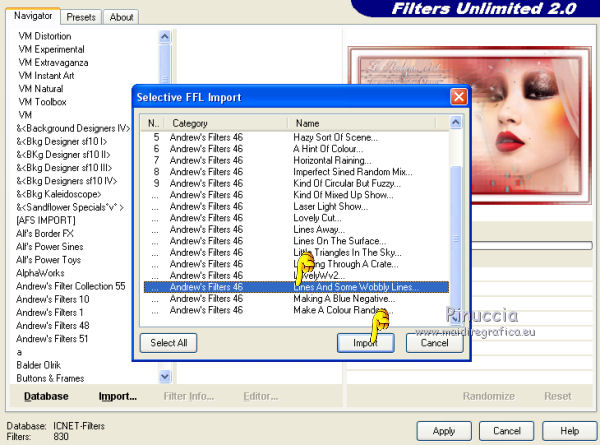Click Help in Filters Unlimited window
The height and width of the screenshot is (445, 600).
(x=569, y=431)
